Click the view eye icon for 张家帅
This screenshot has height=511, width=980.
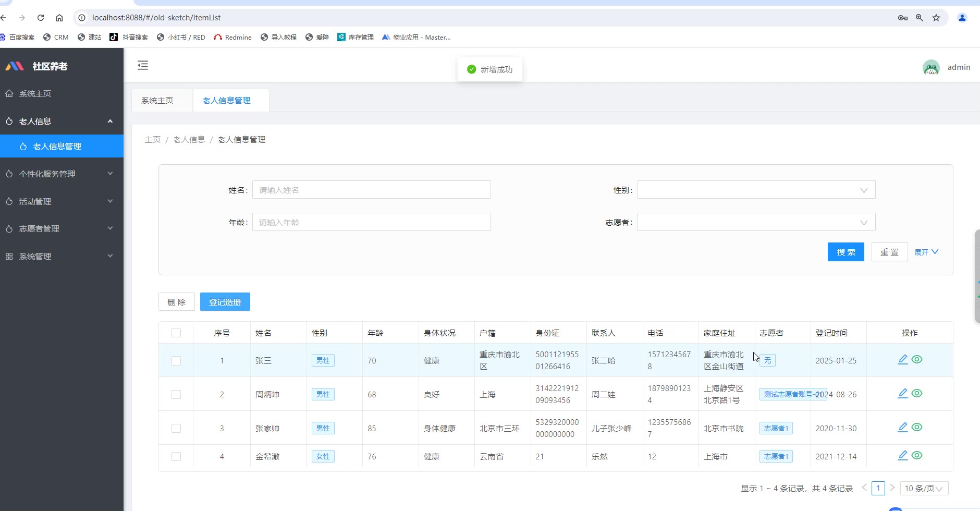coord(917,427)
